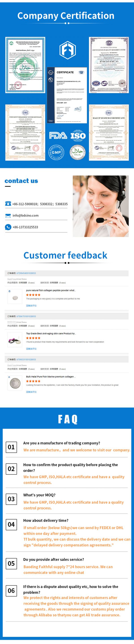134x644 pixels.
Task: Click the ISO globe logo
Action: (78, 136)
